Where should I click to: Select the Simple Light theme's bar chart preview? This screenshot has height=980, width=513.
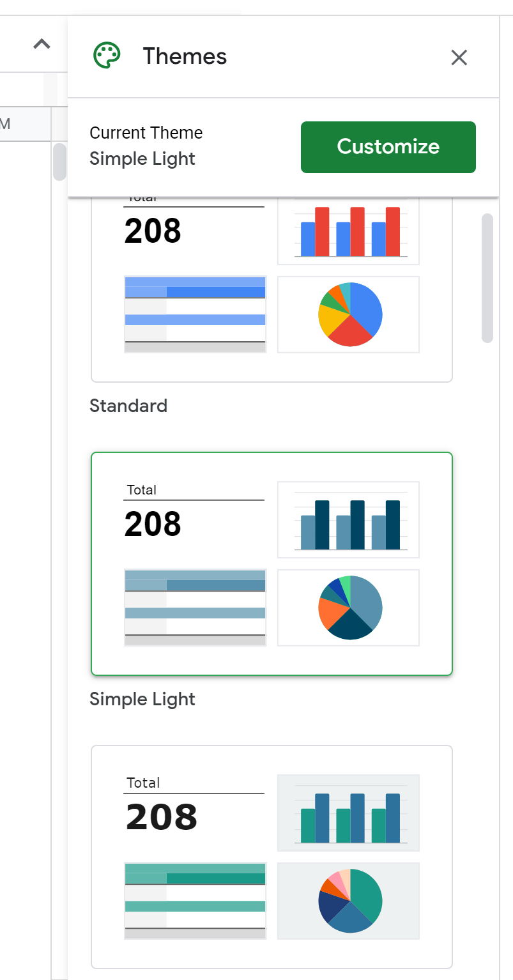tap(349, 519)
